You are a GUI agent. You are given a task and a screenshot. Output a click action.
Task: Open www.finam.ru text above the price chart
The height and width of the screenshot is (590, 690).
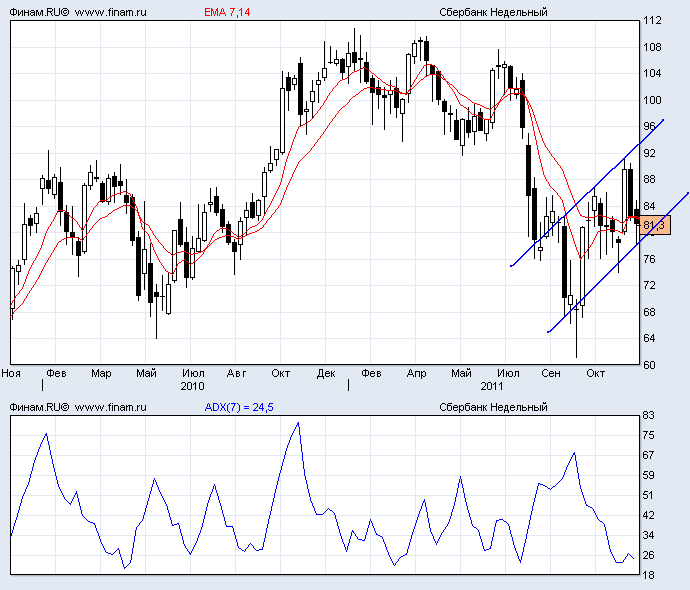pos(110,12)
